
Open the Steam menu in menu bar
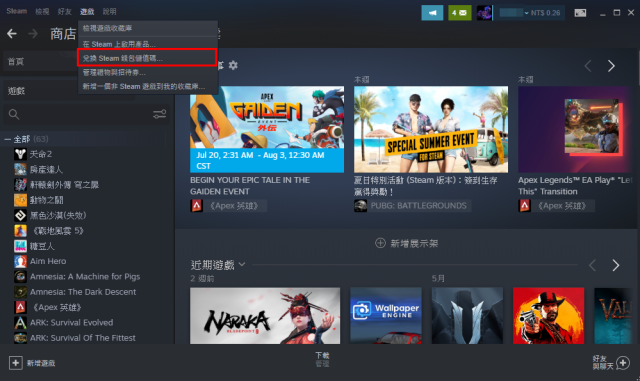tap(16, 11)
